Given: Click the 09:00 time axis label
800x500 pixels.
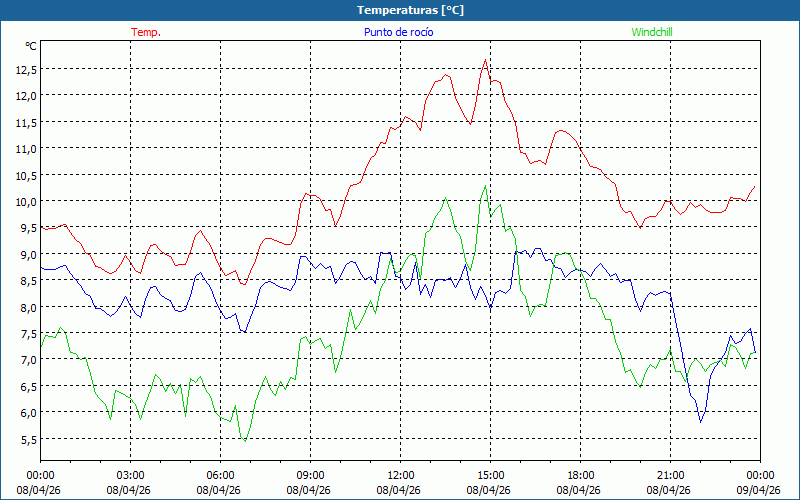Looking at the screenshot, I should [x=310, y=475].
